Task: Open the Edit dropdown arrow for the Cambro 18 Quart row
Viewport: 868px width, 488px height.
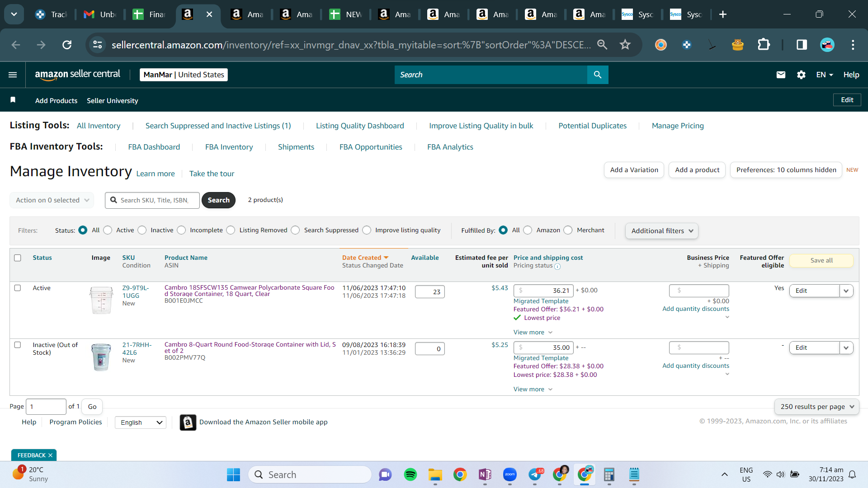Action: (x=846, y=291)
